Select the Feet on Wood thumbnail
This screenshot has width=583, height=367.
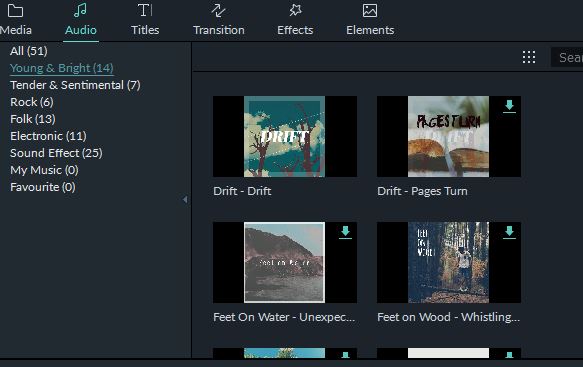click(449, 262)
